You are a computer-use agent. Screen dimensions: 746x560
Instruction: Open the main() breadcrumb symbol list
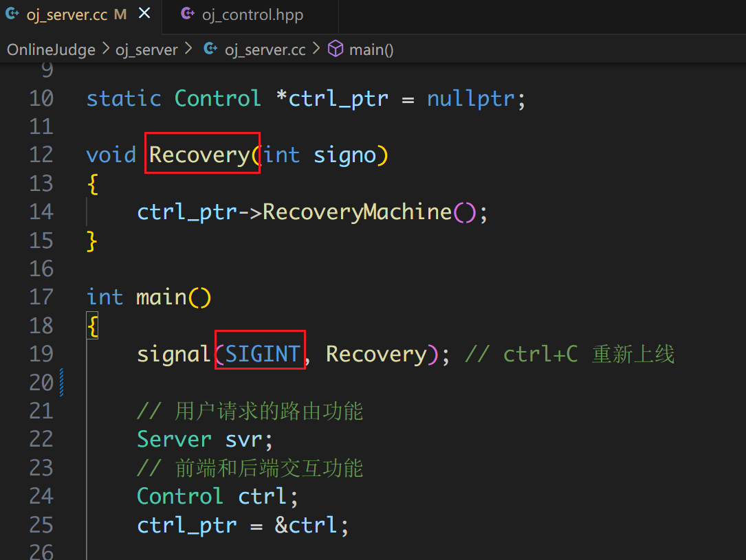[x=371, y=50]
